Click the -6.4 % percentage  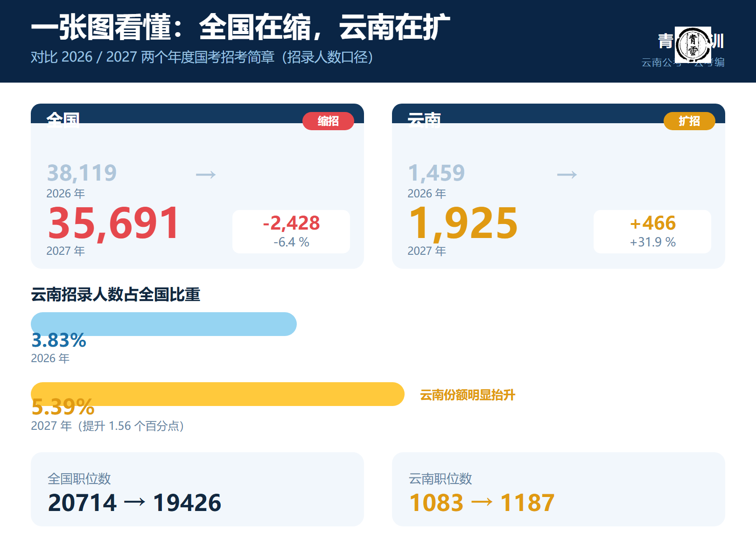291,242
